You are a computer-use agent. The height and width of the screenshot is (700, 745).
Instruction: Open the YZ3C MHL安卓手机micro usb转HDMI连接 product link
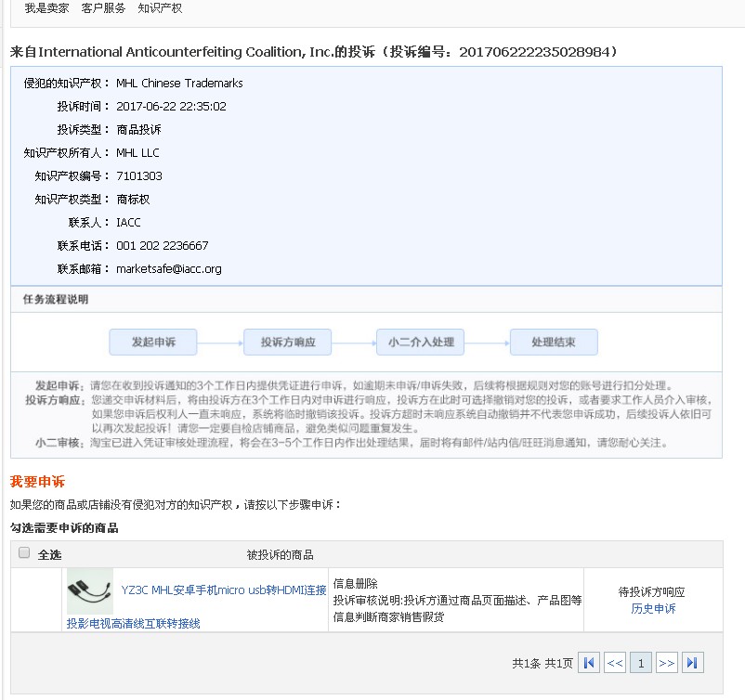click(x=224, y=590)
